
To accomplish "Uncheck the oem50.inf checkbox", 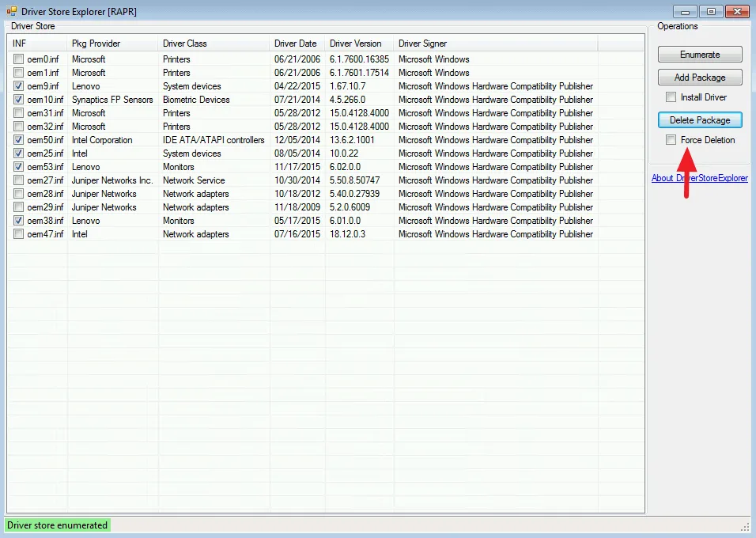I will pyautogui.click(x=18, y=140).
